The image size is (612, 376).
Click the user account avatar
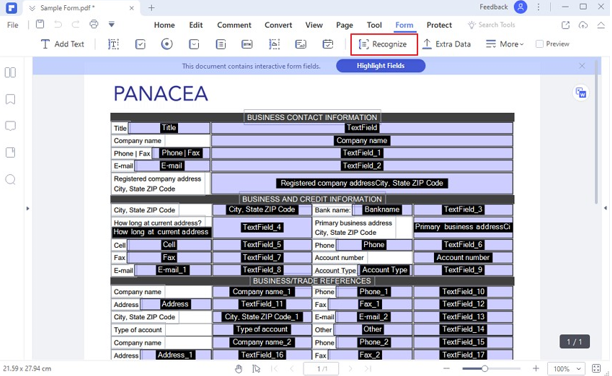[520, 7]
